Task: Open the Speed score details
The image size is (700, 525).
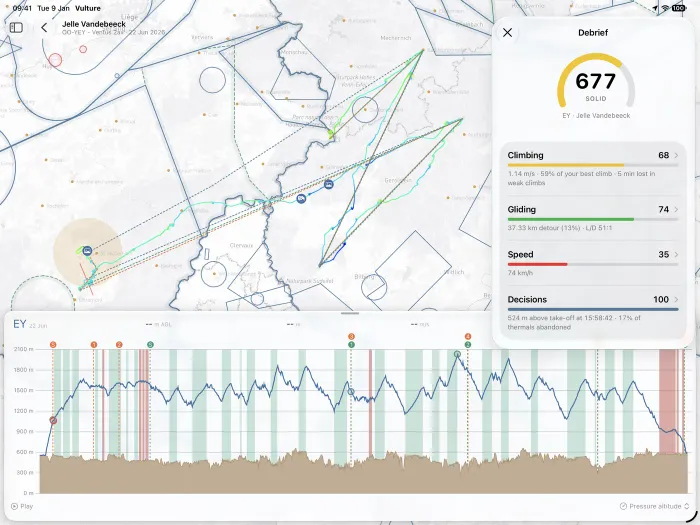Action: click(x=593, y=263)
